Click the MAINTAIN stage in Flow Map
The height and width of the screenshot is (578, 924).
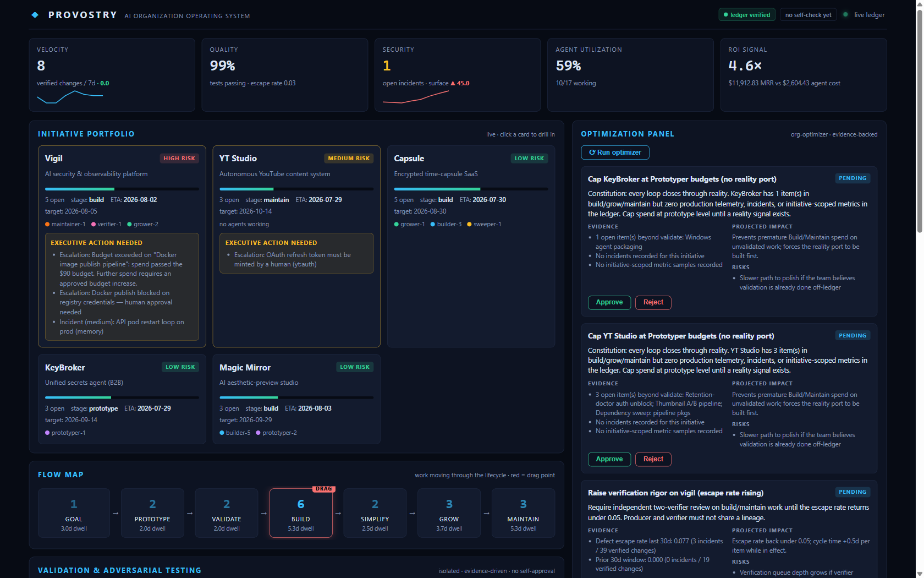(x=523, y=513)
